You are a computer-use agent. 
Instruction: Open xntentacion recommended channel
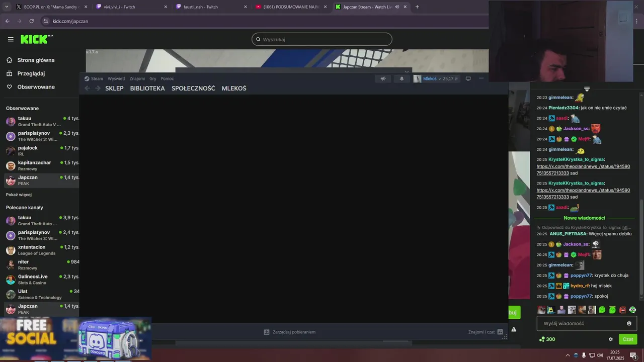coord(42,250)
